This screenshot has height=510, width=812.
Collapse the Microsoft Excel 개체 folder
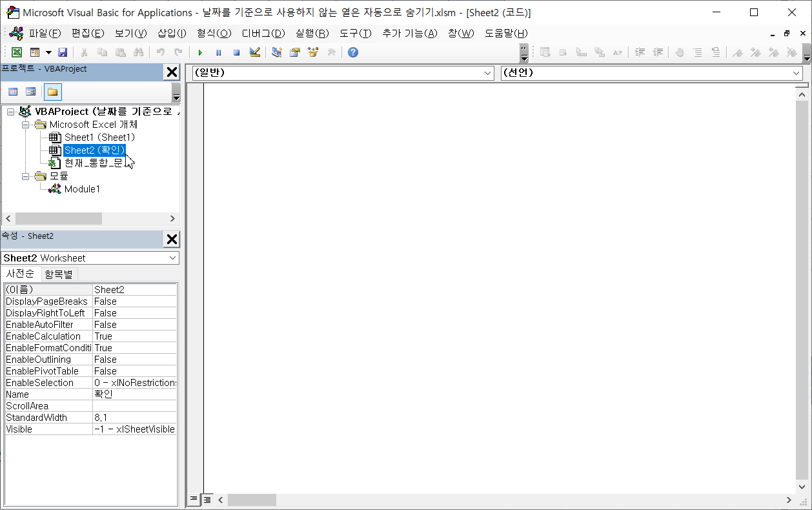pos(25,125)
